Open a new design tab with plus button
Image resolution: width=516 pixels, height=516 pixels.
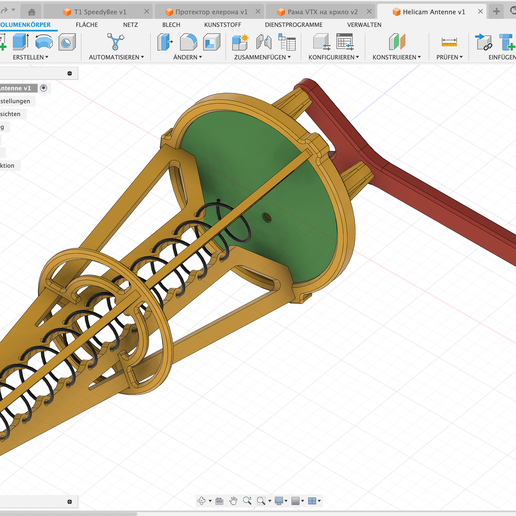pyautogui.click(x=496, y=12)
